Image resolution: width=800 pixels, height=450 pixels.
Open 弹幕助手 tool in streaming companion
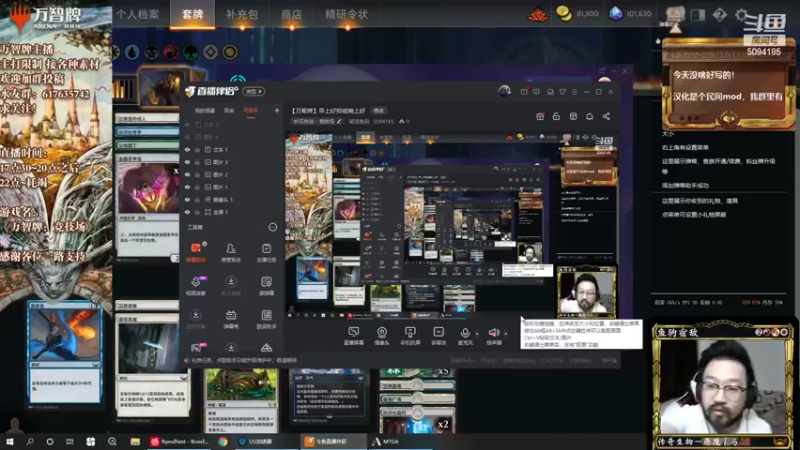click(196, 252)
